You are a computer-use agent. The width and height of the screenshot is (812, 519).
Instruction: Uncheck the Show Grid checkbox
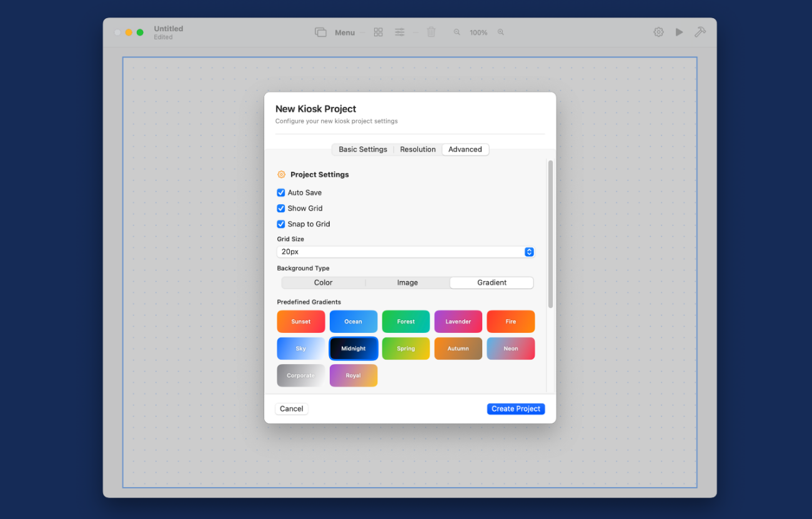281,209
